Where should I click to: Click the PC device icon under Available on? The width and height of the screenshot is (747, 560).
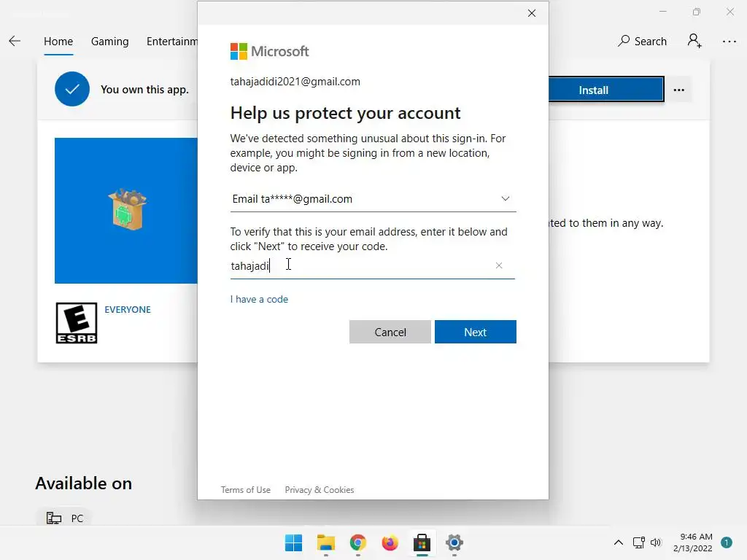pos(54,518)
